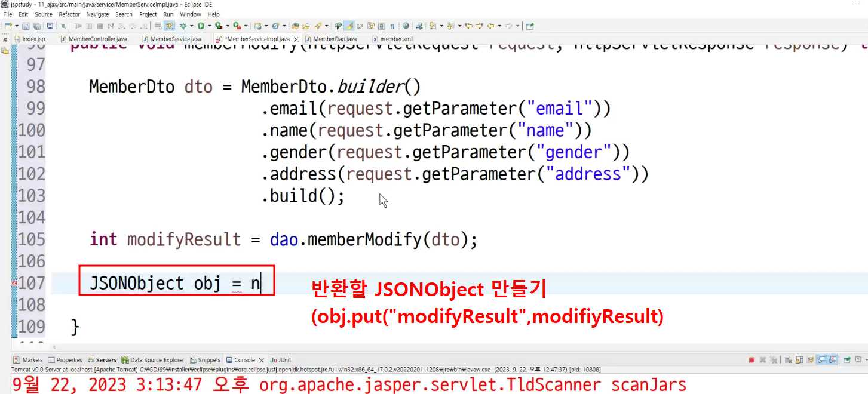Switch to MemberDao.java editor tab
Viewport: 868px width, 394px height.
coord(330,39)
